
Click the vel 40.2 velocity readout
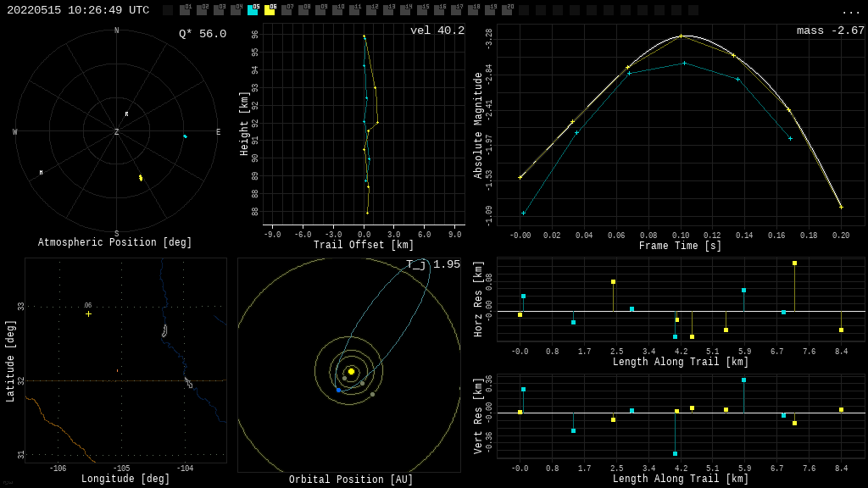(437, 30)
